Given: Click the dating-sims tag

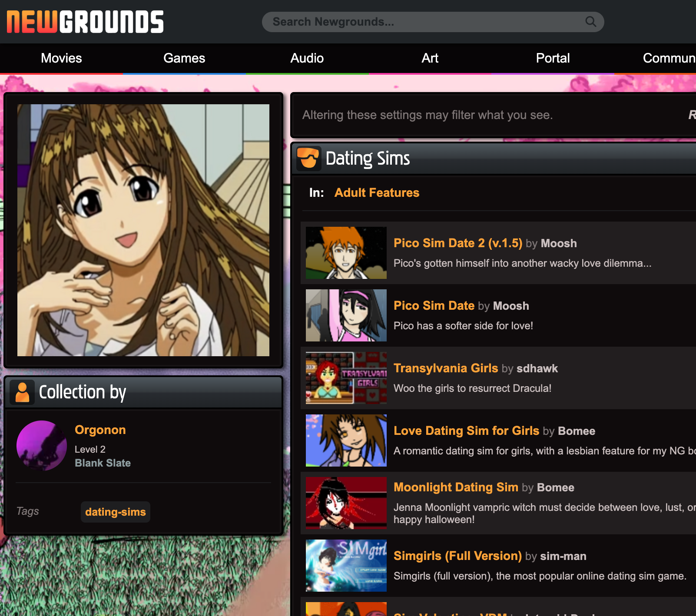Looking at the screenshot, I should pyautogui.click(x=116, y=512).
